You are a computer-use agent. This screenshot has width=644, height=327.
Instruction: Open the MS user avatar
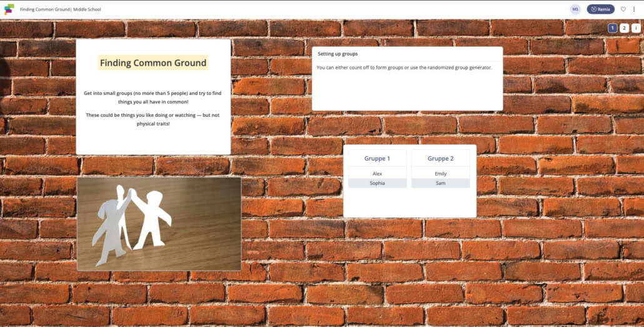coord(575,9)
